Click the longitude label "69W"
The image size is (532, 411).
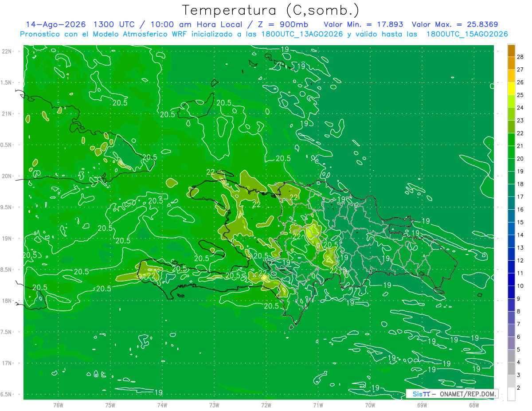[422, 405]
